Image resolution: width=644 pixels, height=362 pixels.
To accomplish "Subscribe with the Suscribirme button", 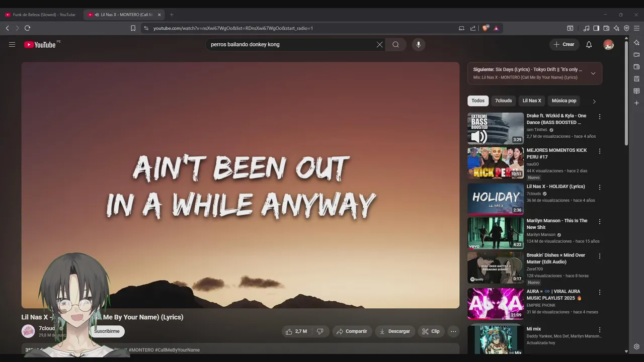I will [107, 331].
